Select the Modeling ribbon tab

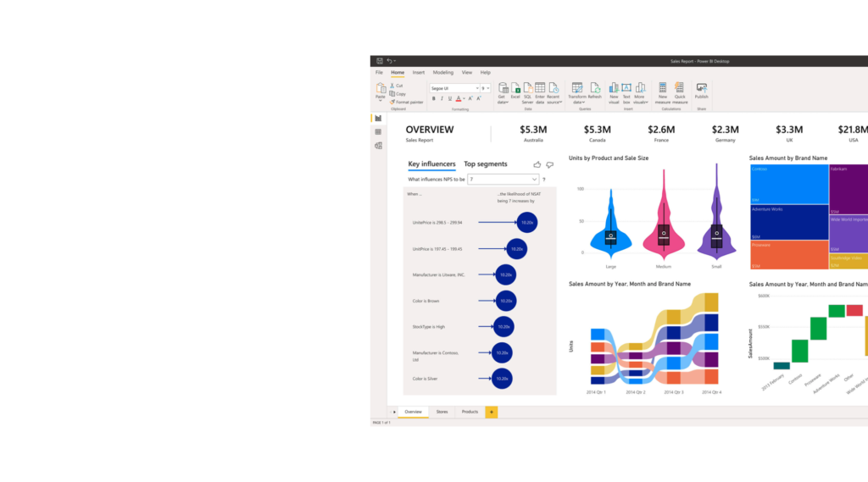point(442,73)
